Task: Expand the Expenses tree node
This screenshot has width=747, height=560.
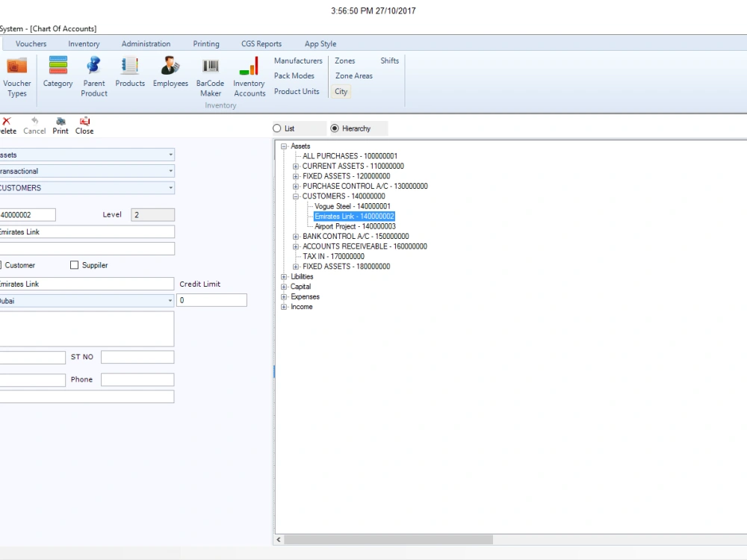Action: (284, 296)
